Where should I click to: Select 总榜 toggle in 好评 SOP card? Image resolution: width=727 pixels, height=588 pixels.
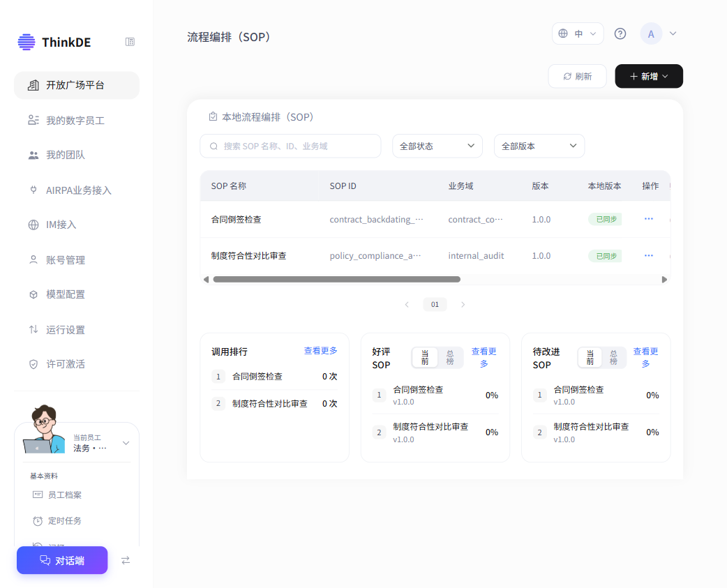(450, 358)
